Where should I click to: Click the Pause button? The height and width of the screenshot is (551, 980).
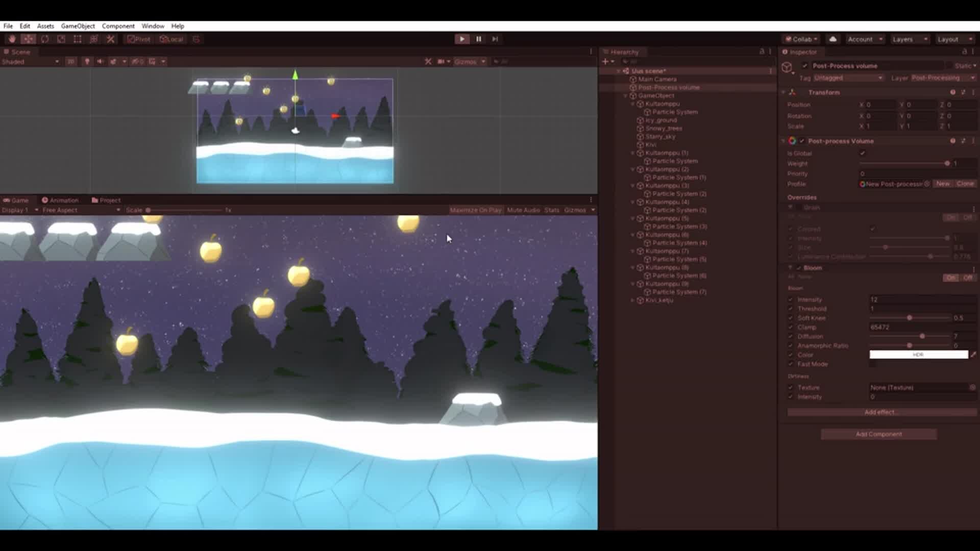(478, 39)
